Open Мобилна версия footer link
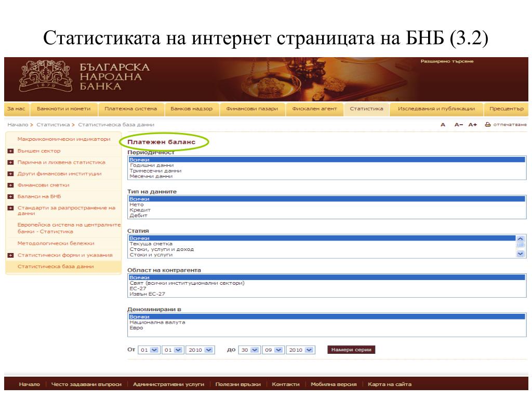532x399 pixels. [334, 384]
